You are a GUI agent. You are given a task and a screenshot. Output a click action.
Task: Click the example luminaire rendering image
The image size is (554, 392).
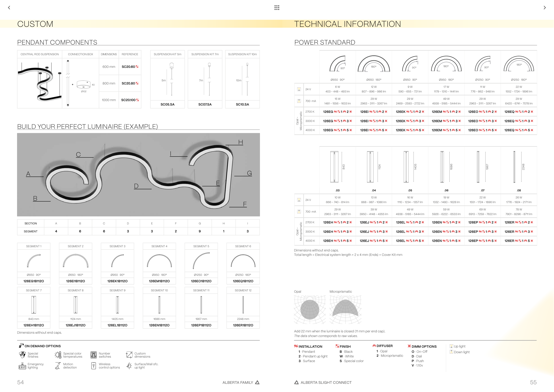pyautogui.click(x=138, y=174)
